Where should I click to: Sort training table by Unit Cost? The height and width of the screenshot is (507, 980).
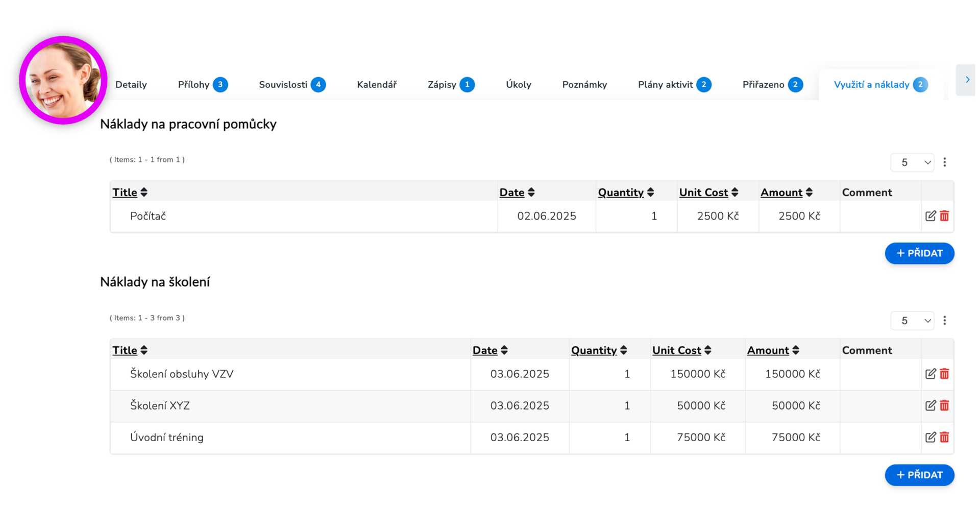(x=682, y=350)
